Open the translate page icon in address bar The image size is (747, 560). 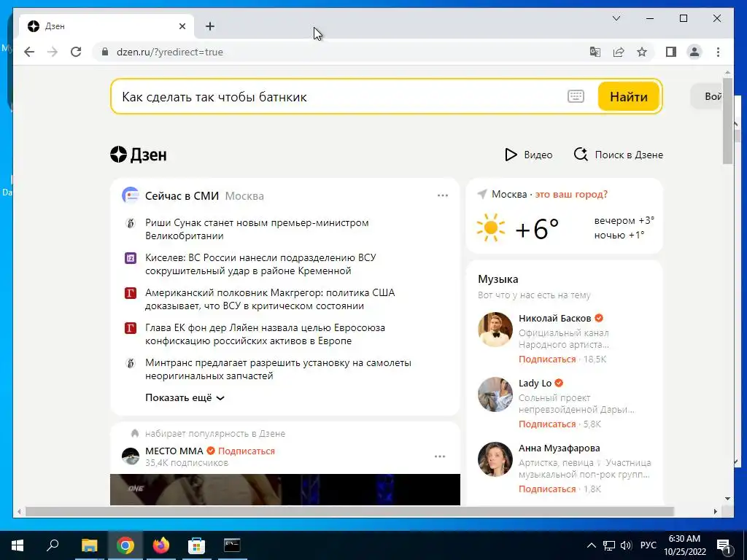tap(595, 52)
